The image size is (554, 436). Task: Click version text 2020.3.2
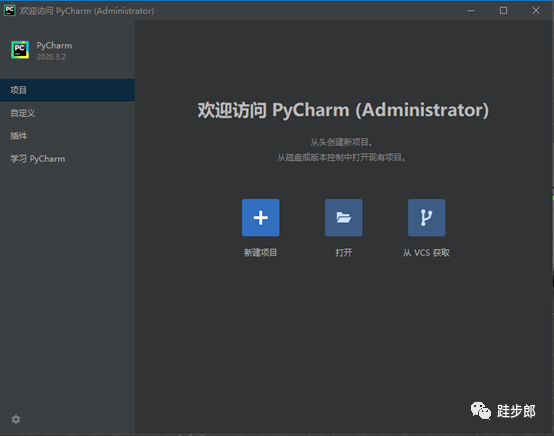point(51,57)
